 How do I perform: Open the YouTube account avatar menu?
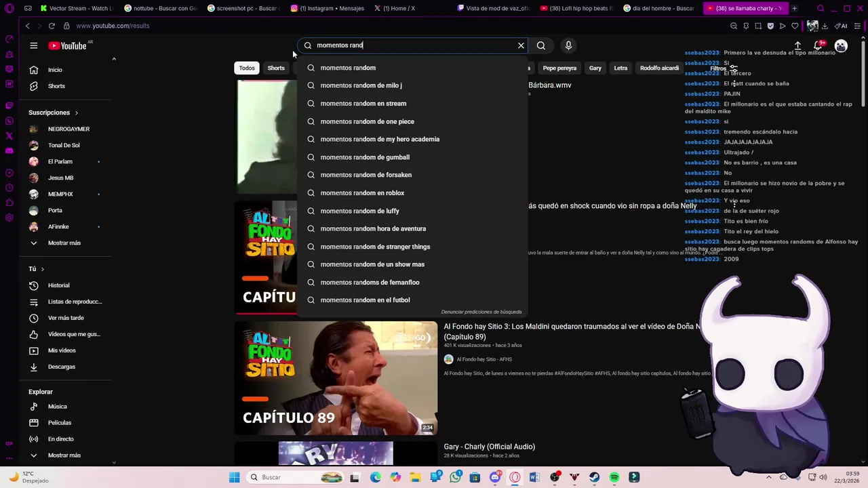(841, 45)
